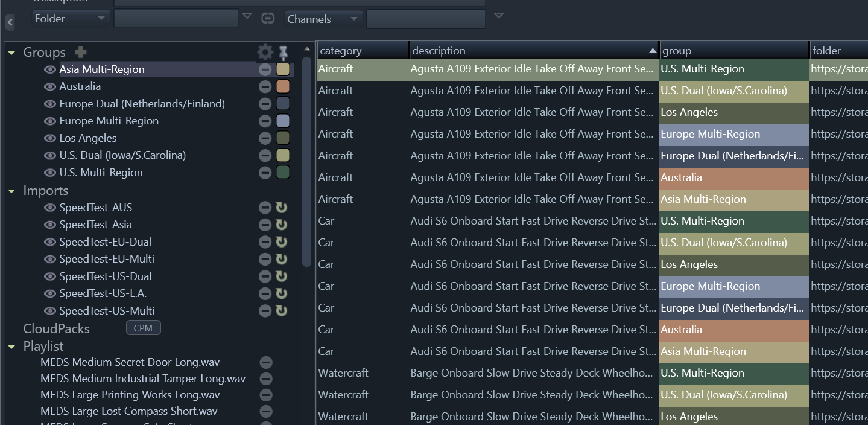This screenshot has height=425, width=868.
Task: Hide Europe Dual (Netherlands/Finland) group
Action: (x=50, y=104)
